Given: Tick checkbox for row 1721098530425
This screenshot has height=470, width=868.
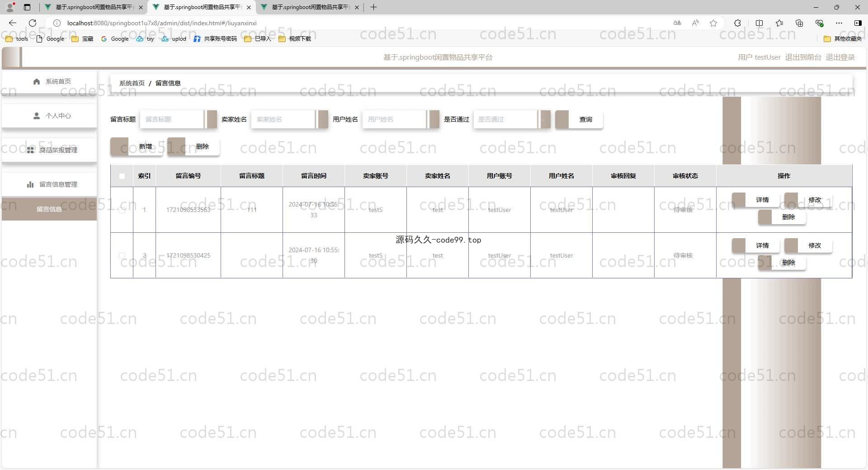Looking at the screenshot, I should [x=122, y=255].
